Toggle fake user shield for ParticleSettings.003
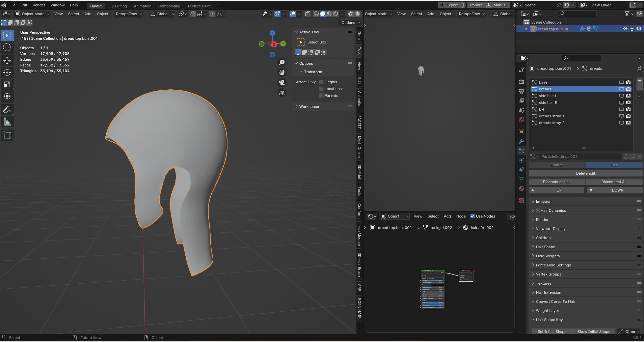This screenshot has height=342, width=644. pos(626,156)
